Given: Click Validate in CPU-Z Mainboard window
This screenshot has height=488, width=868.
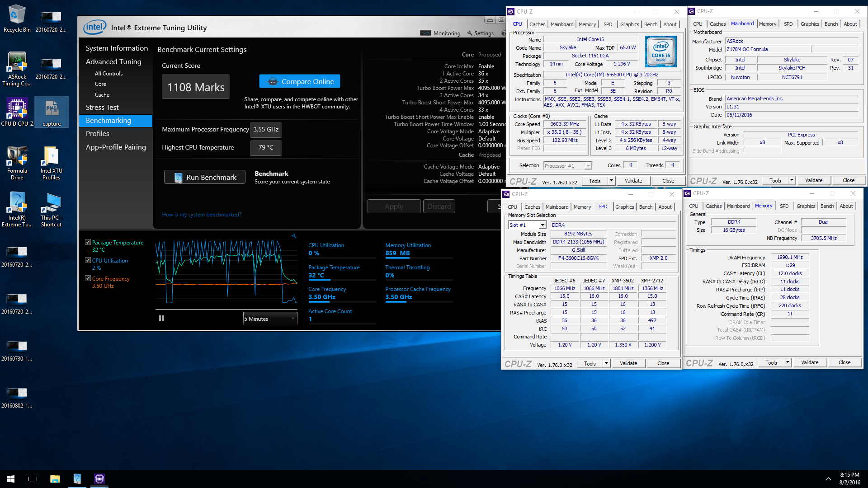Looking at the screenshot, I should (814, 180).
